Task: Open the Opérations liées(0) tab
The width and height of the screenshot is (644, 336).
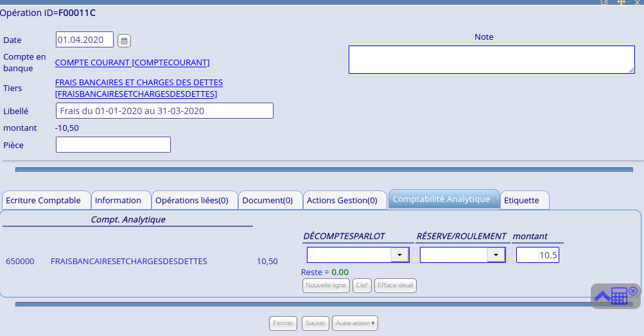Action: pyautogui.click(x=192, y=200)
